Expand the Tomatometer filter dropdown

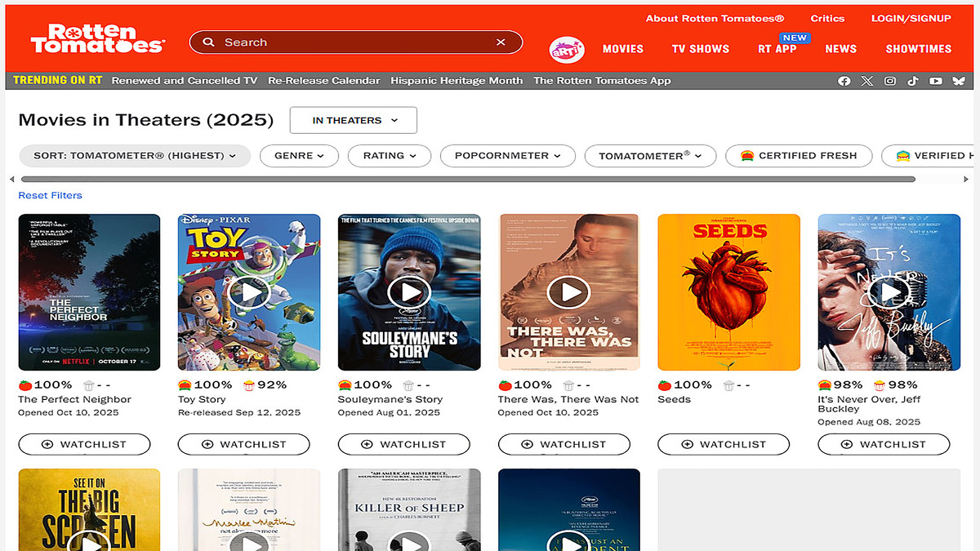tap(650, 156)
